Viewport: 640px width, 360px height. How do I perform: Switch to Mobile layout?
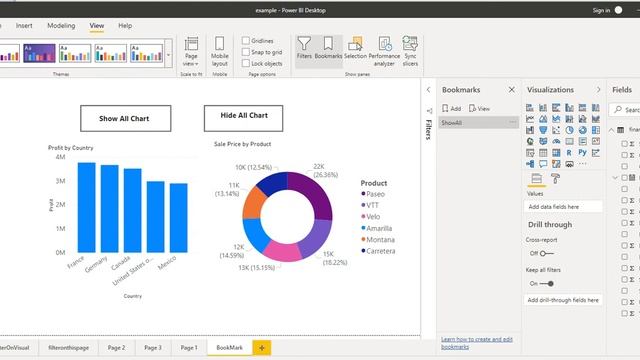coord(220,51)
